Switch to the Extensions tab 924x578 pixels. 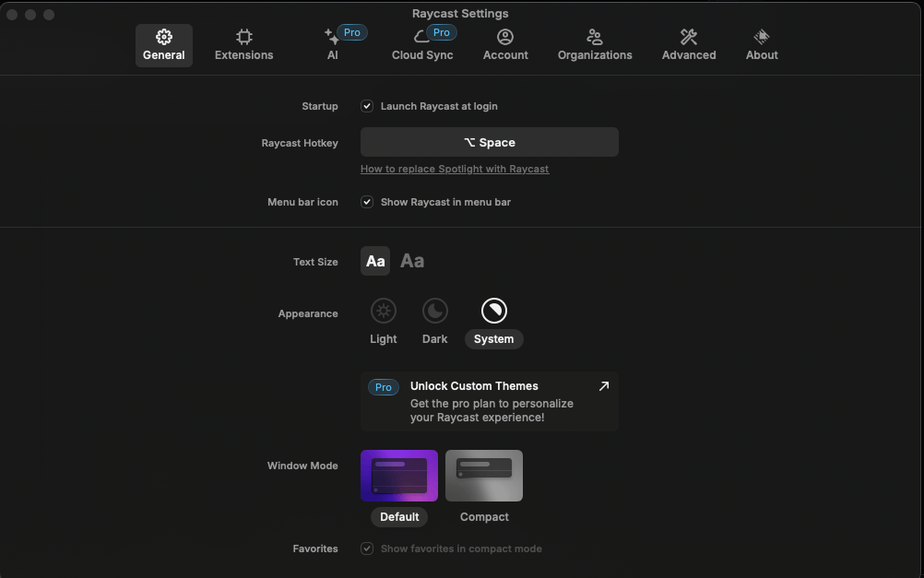point(244,45)
